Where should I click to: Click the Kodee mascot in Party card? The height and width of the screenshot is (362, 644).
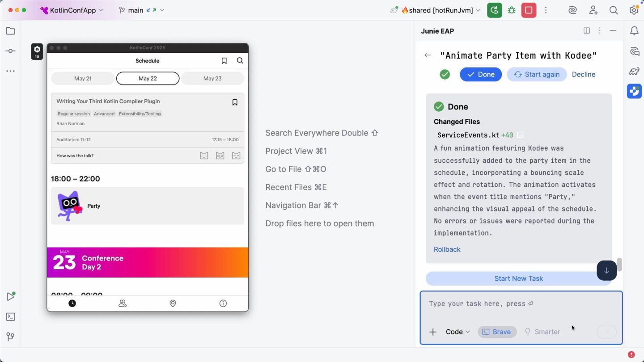coord(70,206)
